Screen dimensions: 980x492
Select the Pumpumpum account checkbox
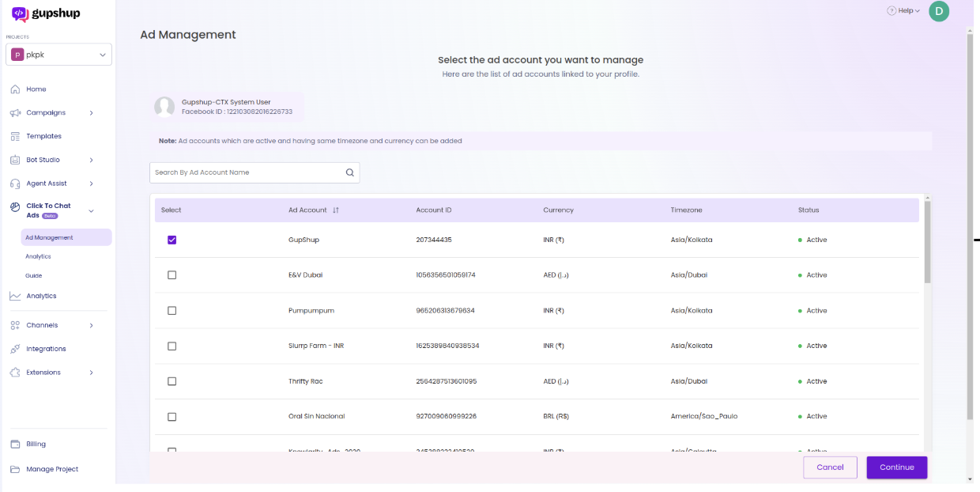171,311
